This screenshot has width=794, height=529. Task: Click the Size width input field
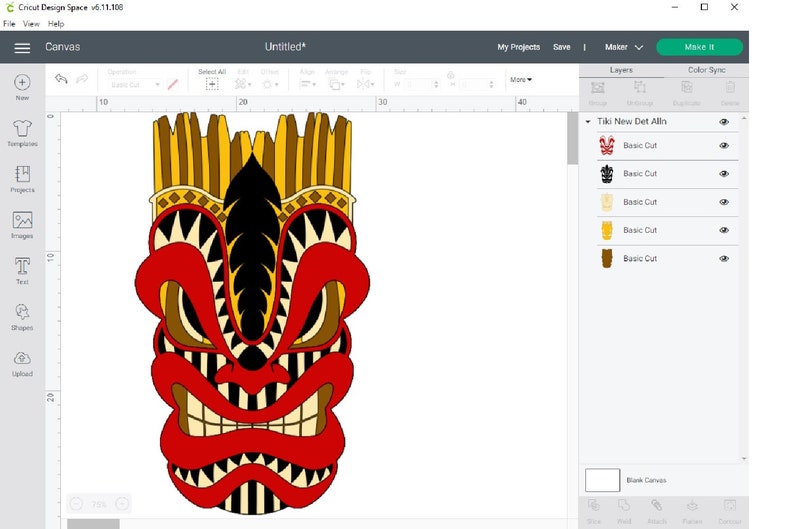point(420,85)
